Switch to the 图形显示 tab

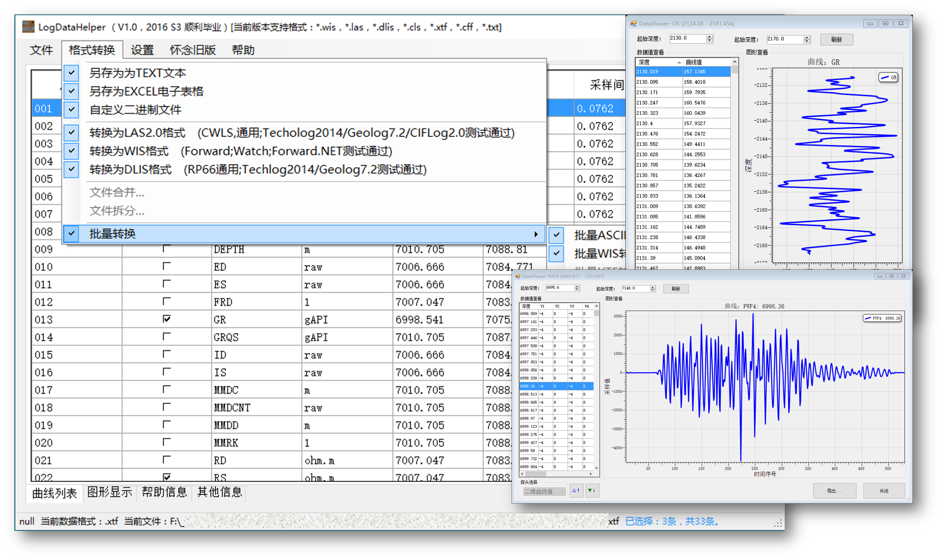(109, 492)
